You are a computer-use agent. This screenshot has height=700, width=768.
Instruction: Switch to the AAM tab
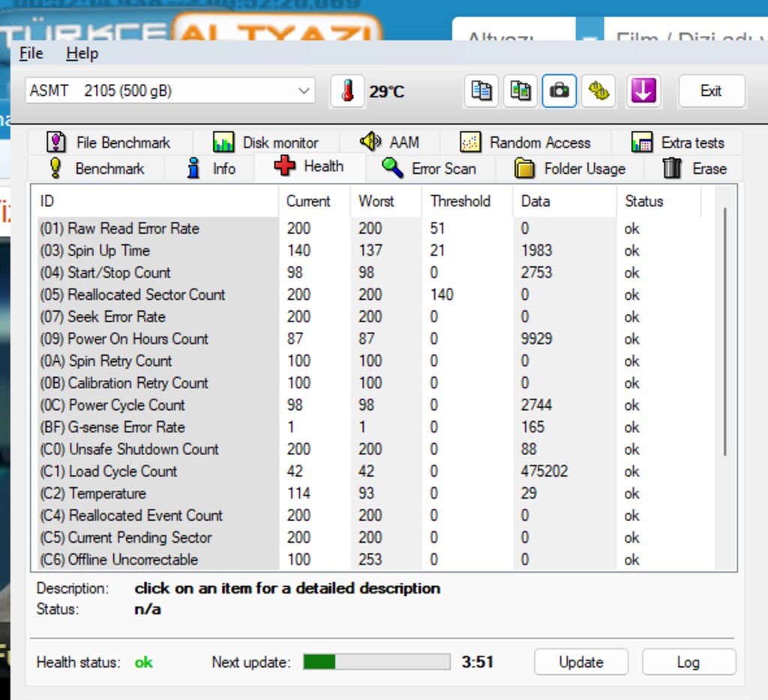(x=390, y=142)
